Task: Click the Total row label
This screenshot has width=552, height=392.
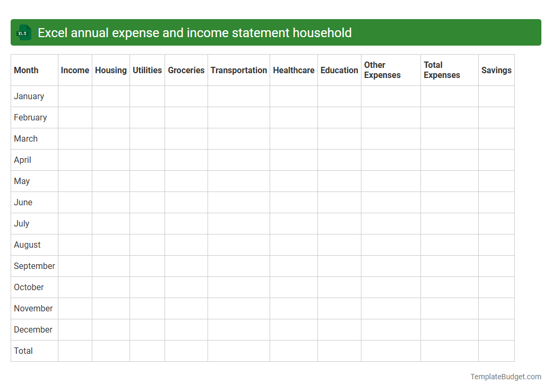Action: (23, 351)
